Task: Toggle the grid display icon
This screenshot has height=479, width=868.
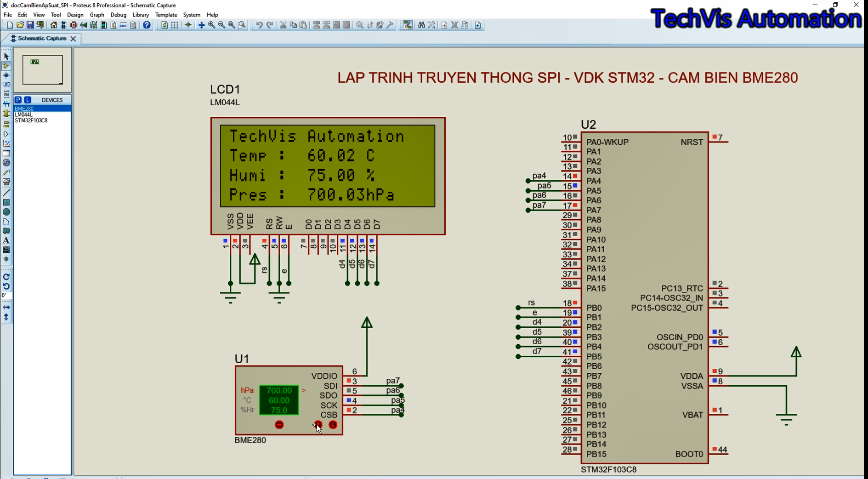Action: [x=175, y=25]
